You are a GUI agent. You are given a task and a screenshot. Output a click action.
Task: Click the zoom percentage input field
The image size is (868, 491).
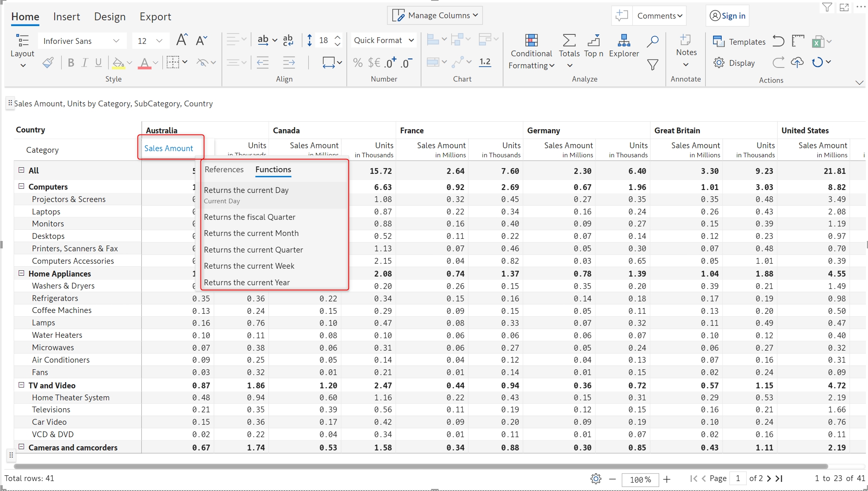click(x=640, y=479)
